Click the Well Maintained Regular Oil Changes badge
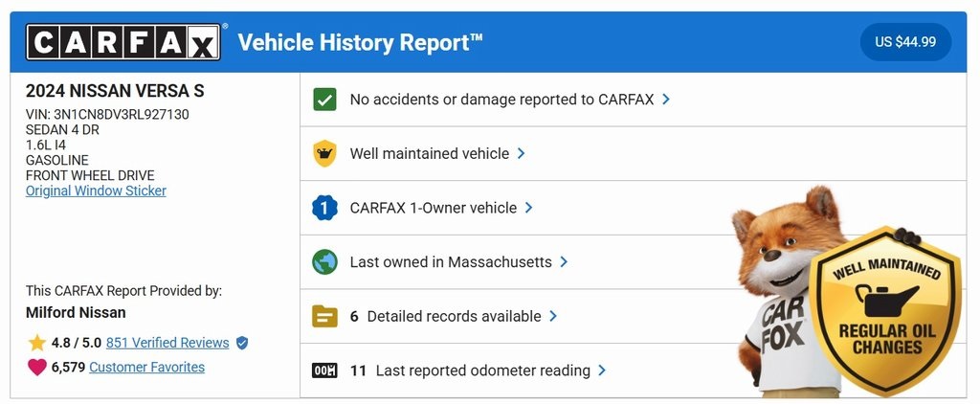Viewport: 980px width, 404px height. pyautogui.click(x=886, y=309)
